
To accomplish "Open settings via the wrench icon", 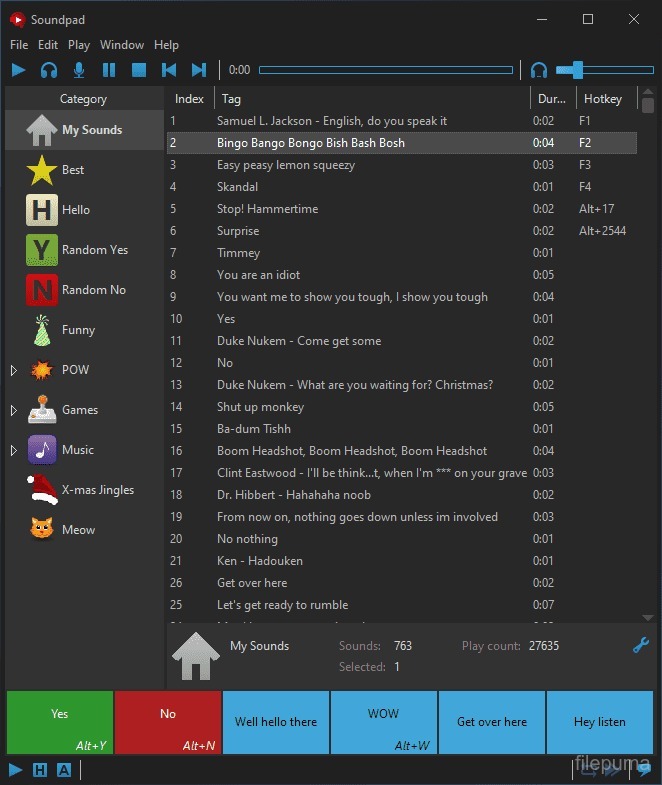I will coord(642,646).
